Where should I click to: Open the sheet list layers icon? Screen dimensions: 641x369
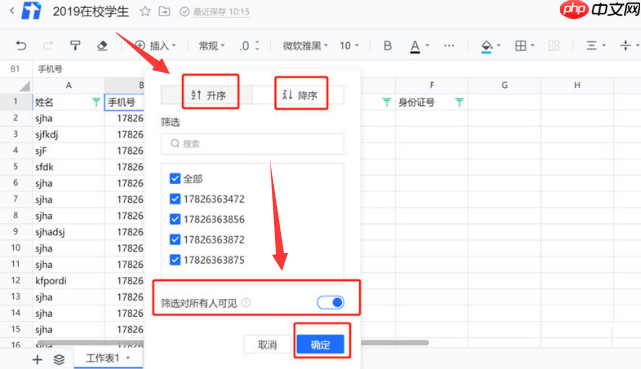[x=59, y=360]
